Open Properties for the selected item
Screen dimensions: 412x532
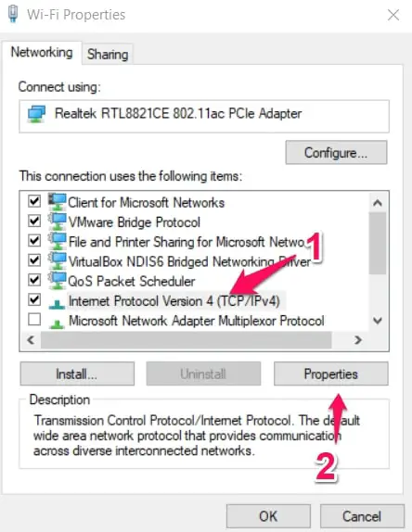click(331, 374)
